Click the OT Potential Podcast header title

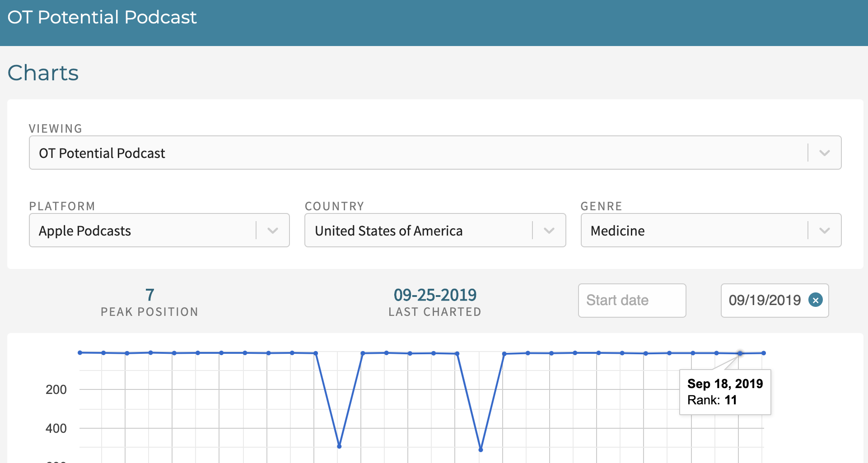tap(102, 17)
